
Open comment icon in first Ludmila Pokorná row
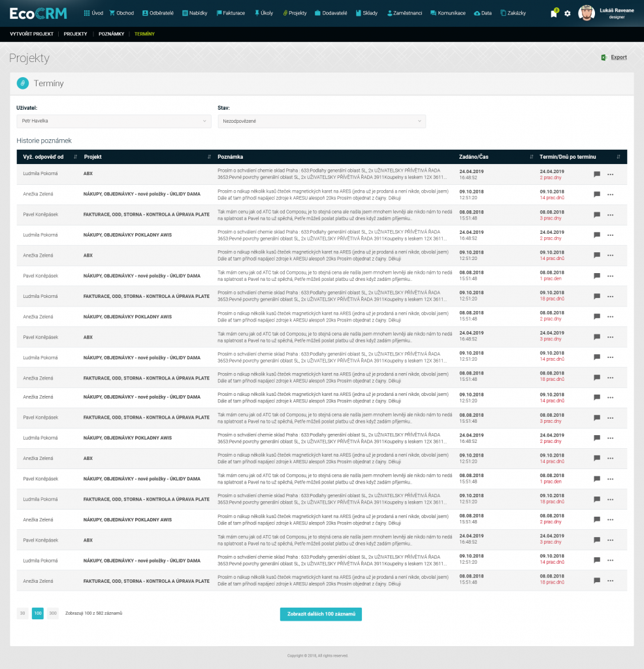[x=597, y=174]
